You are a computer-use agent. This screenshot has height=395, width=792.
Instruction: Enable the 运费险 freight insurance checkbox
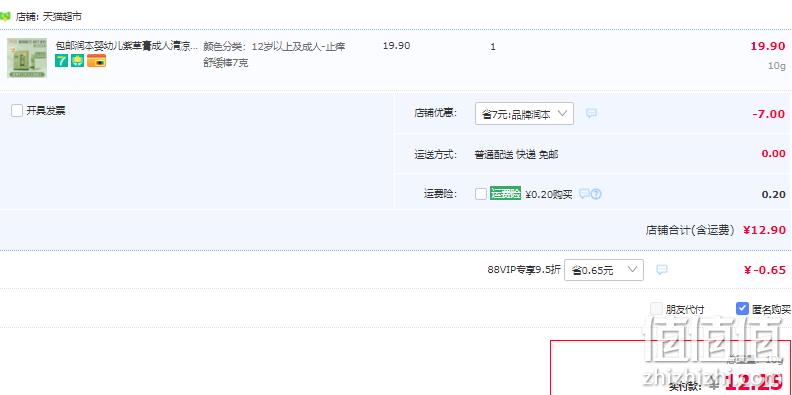[x=481, y=194]
